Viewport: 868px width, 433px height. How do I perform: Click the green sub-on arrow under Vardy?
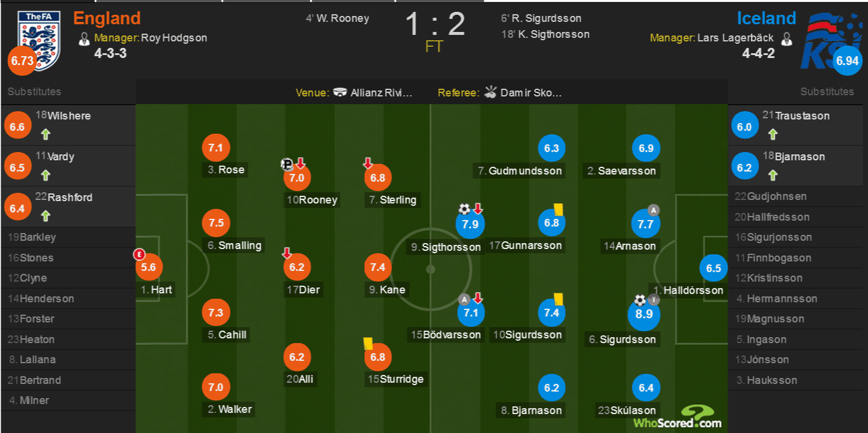pyautogui.click(x=46, y=175)
